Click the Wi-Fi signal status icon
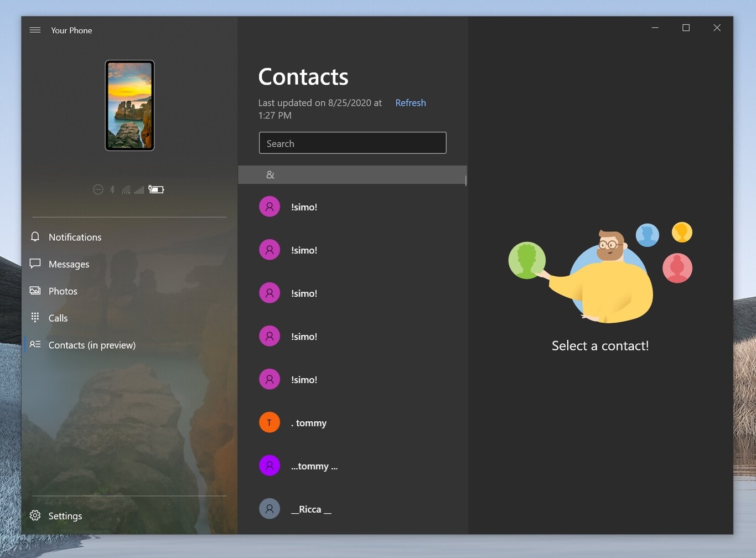 (126, 189)
